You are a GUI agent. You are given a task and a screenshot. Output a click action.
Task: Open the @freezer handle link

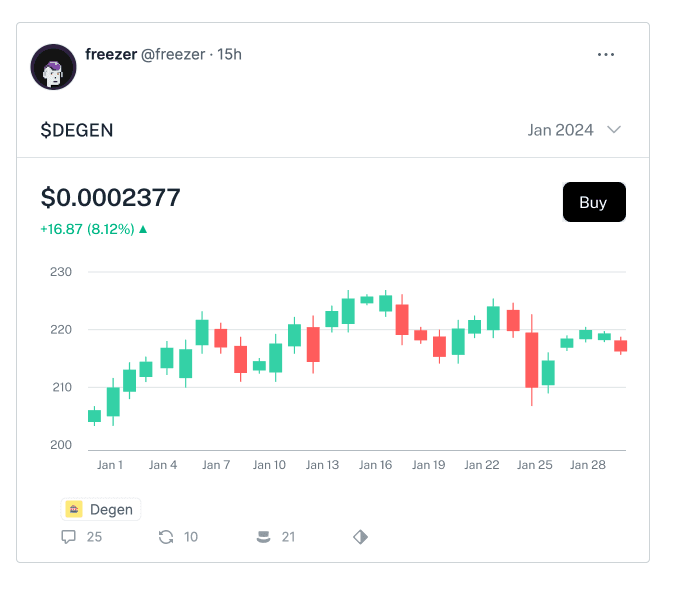pyautogui.click(x=173, y=54)
